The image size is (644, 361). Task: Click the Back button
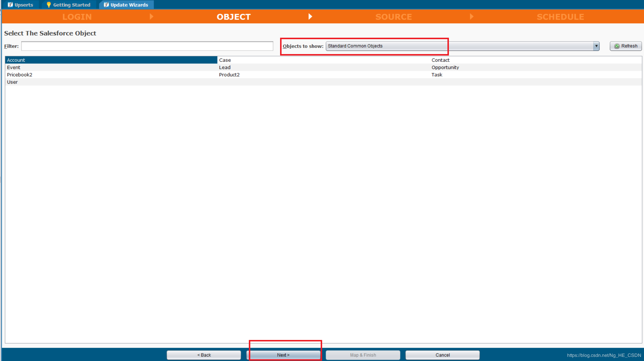[x=204, y=355]
